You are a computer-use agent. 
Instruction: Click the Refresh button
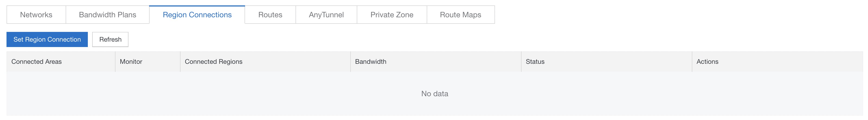click(x=110, y=39)
